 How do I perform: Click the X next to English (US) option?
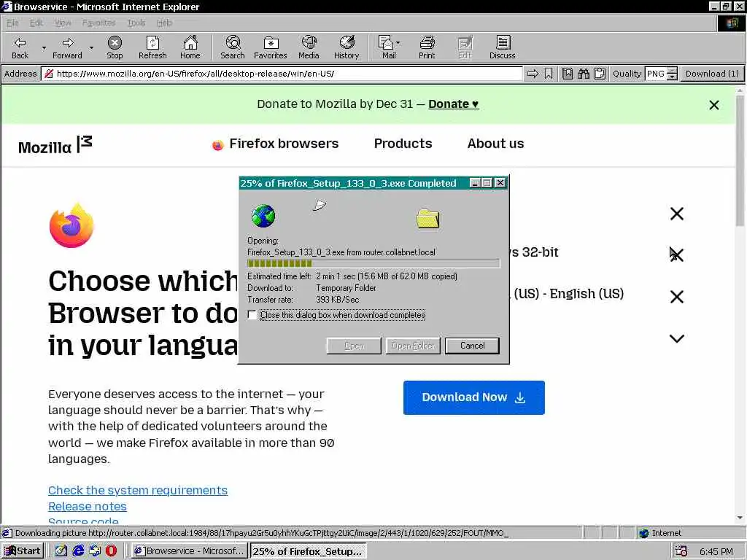(x=676, y=297)
